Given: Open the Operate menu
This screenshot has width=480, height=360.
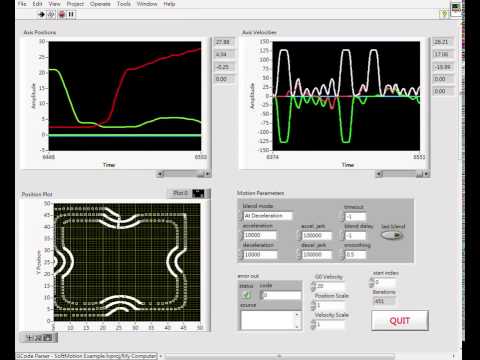Looking at the screenshot, I should (x=100, y=4).
